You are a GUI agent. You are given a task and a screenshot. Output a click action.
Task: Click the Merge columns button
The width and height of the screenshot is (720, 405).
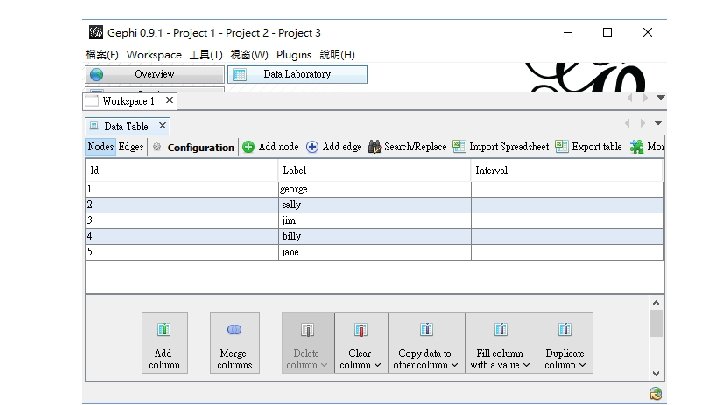235,343
